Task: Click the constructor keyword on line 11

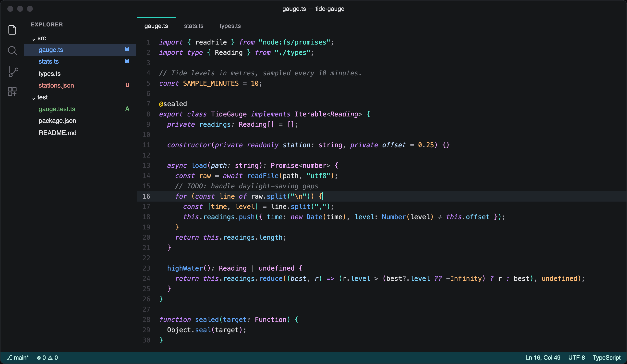Action: pyautogui.click(x=189, y=145)
